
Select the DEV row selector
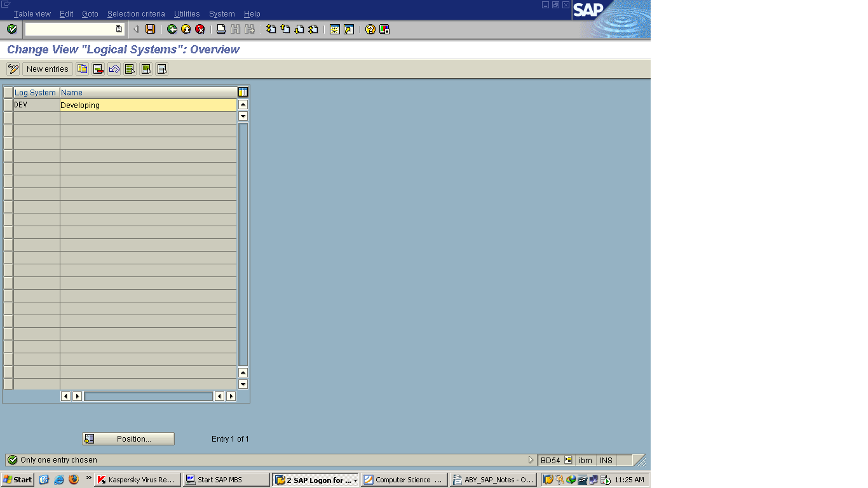pos(8,105)
